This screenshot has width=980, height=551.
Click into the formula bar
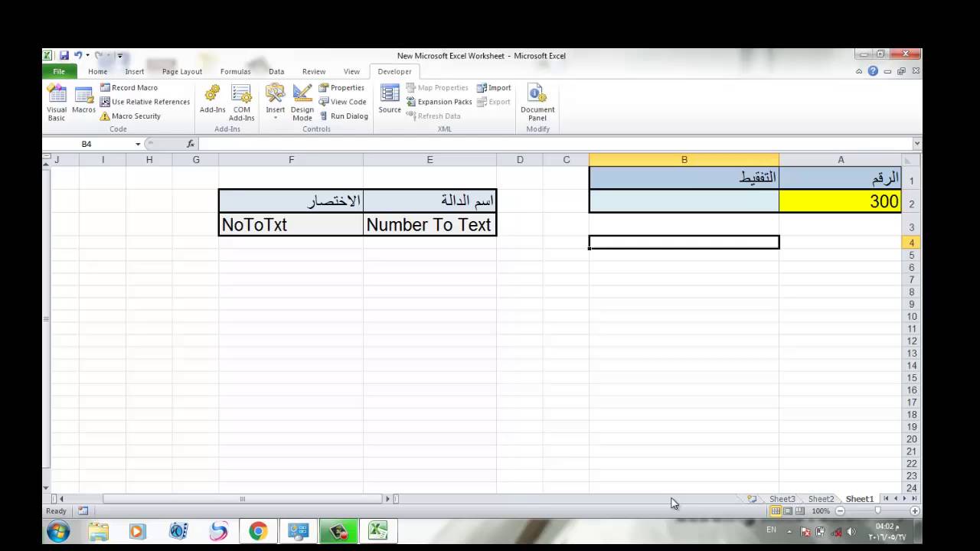[x=555, y=144]
